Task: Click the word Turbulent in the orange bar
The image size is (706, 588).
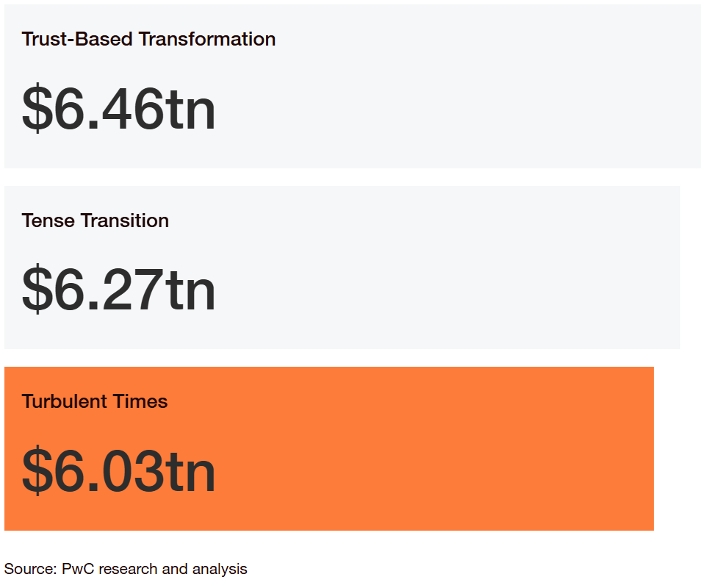Action: click(65, 401)
